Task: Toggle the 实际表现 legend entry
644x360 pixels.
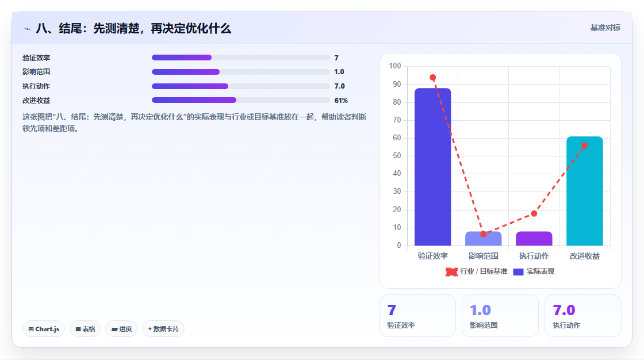Action: click(534, 271)
